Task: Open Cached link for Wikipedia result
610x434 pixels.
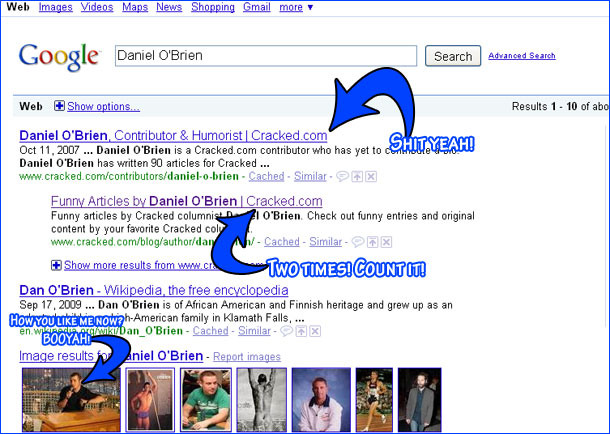Action: point(210,331)
